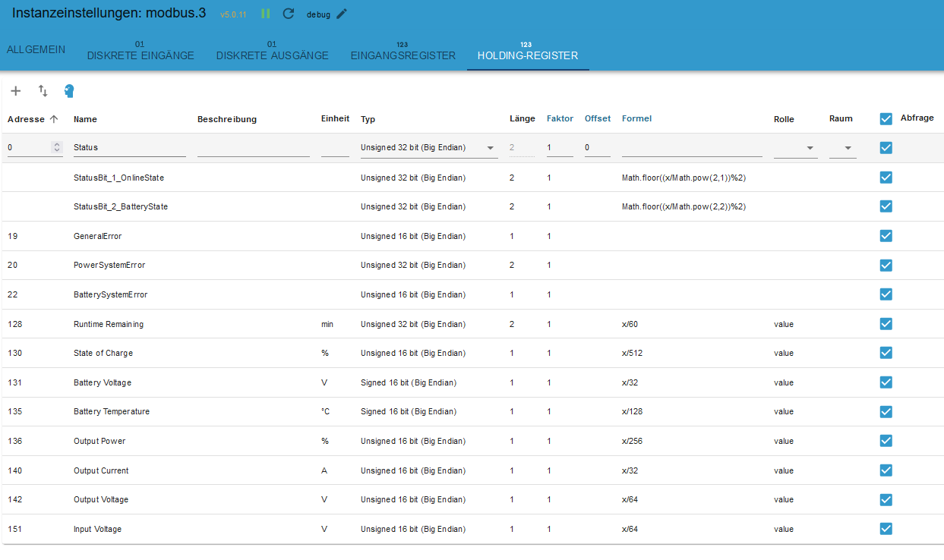Uncheck Abfrage for GeneralError row

click(886, 236)
